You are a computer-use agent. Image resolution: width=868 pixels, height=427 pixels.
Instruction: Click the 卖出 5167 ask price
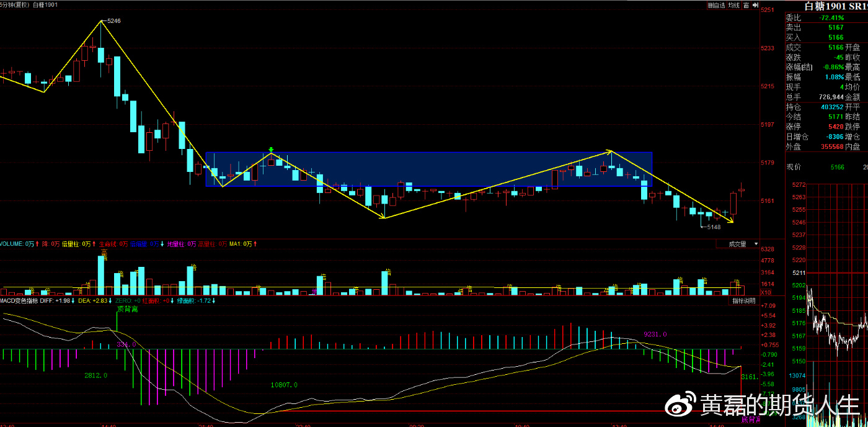[x=836, y=27]
